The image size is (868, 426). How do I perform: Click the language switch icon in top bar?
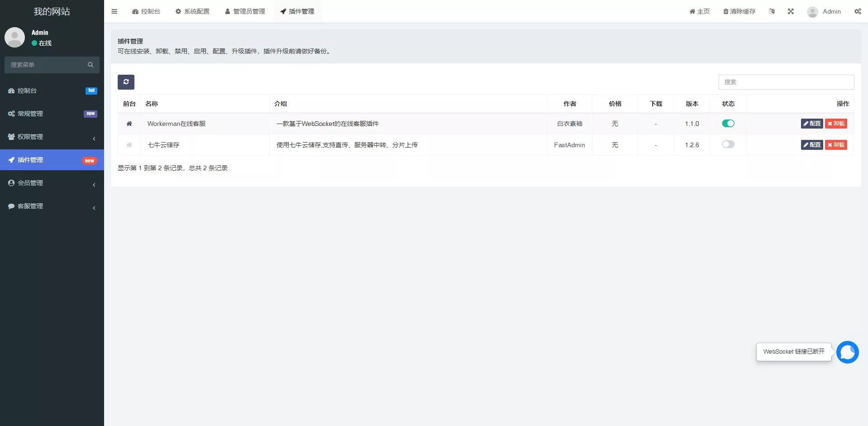click(x=772, y=11)
